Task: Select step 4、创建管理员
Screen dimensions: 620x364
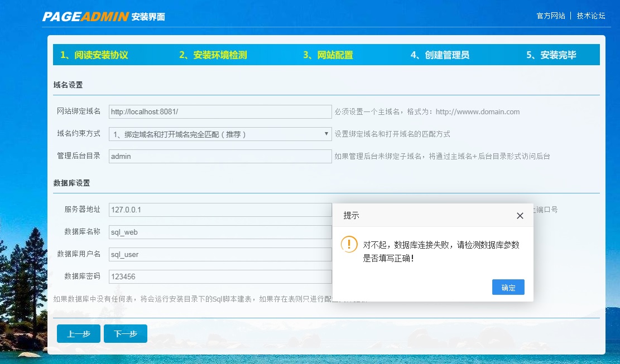Action: click(x=440, y=55)
